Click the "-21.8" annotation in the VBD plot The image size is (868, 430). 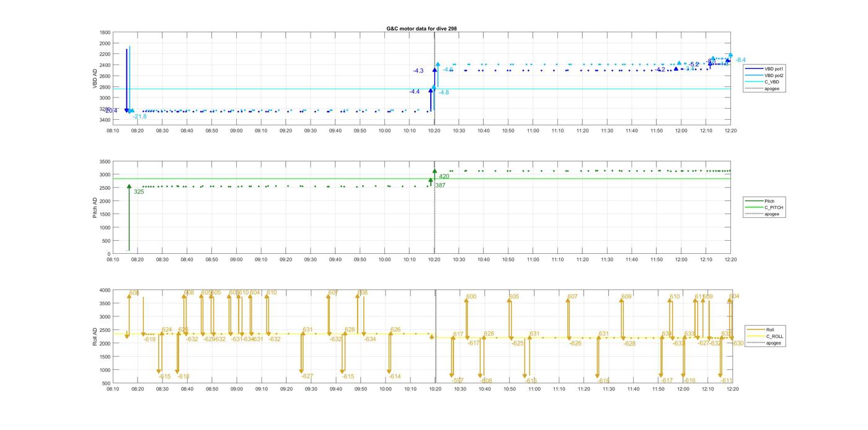139,117
